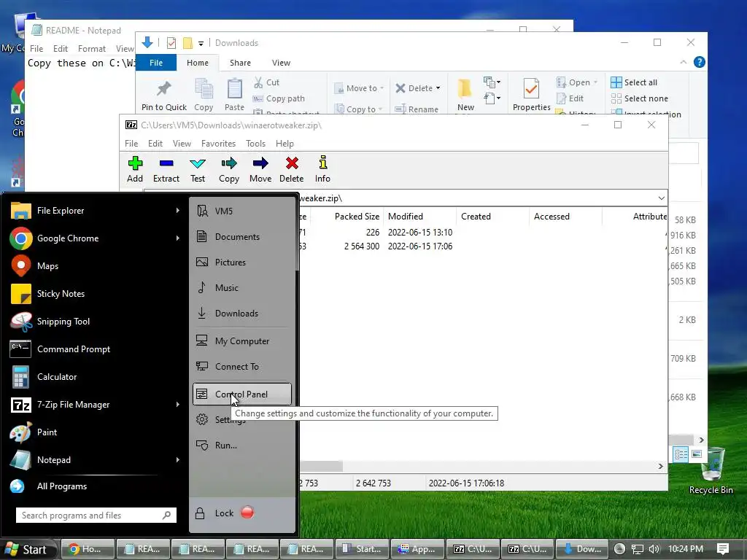
Task: Open File Explorer from Start menu
Action: [x=96, y=211]
